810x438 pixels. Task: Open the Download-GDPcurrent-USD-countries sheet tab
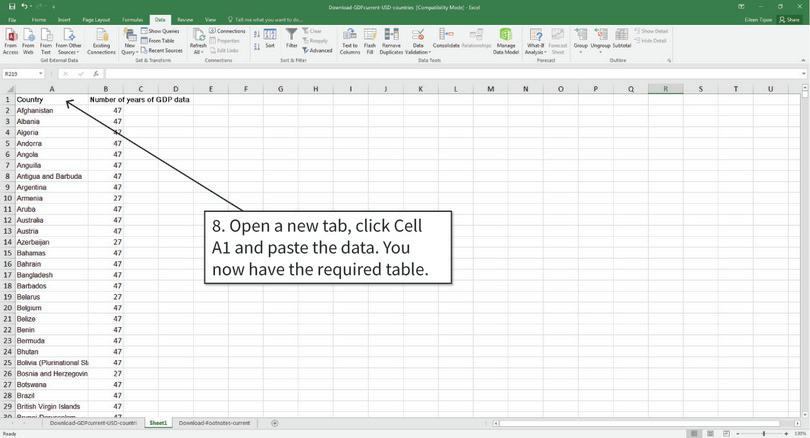94,423
